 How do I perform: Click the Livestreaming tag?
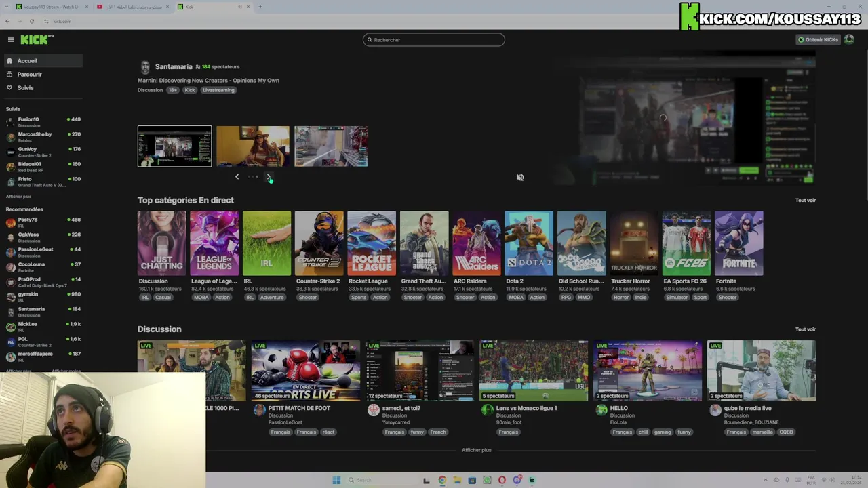click(218, 90)
